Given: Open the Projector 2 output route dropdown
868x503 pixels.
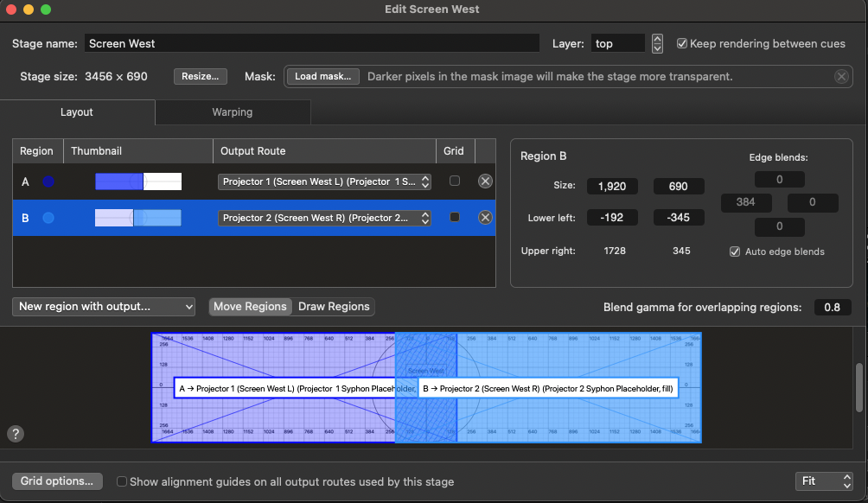Looking at the screenshot, I should coord(324,217).
